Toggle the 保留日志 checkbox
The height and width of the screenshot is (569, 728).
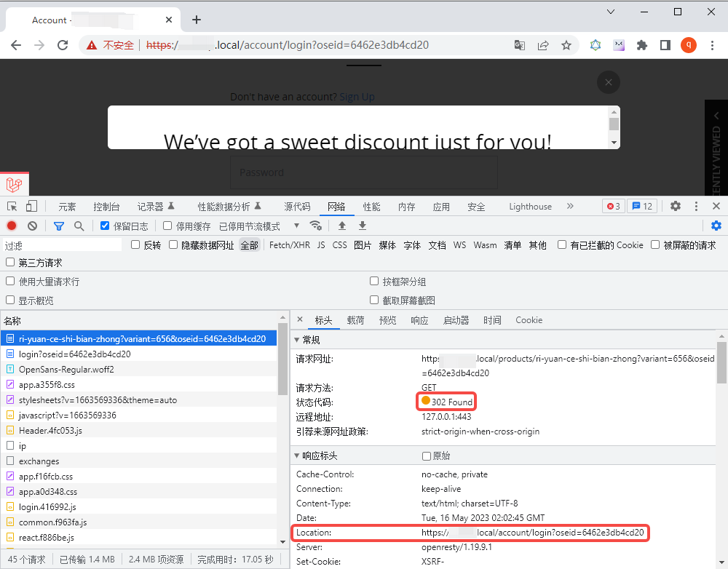[105, 226]
